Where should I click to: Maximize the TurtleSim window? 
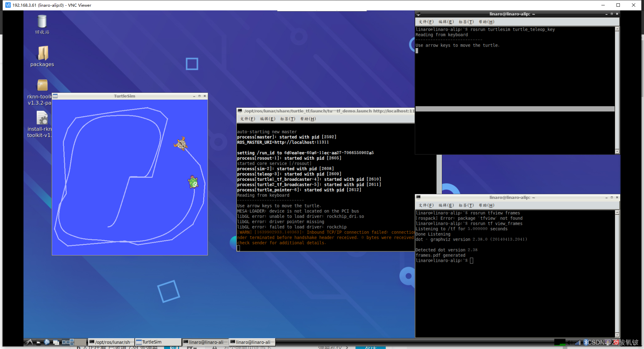click(x=199, y=96)
